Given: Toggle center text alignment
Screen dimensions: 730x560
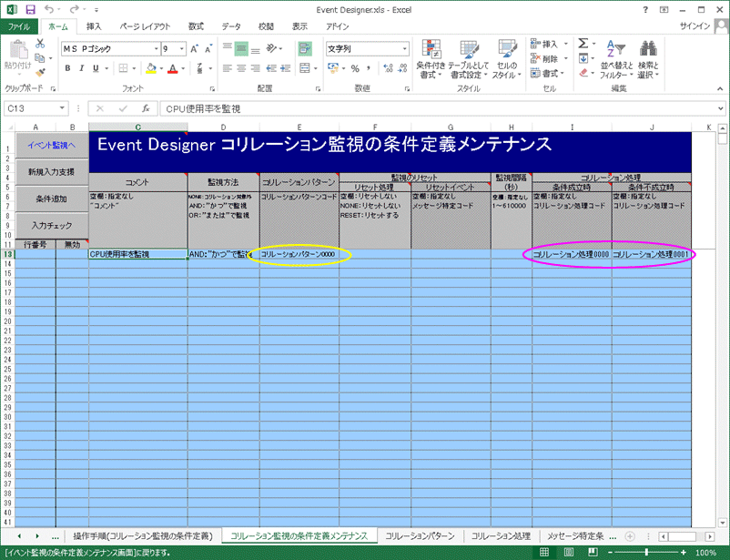Looking at the screenshot, I should click(241, 68).
